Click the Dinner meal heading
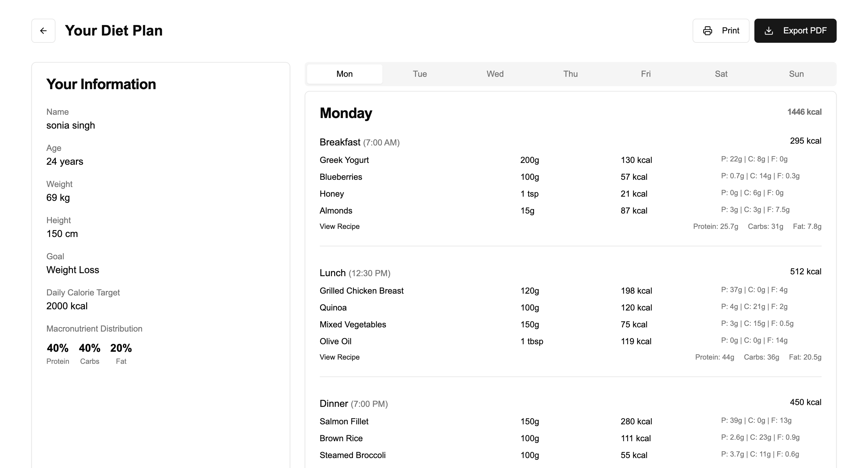This screenshot has width=868, height=468. pos(334,403)
